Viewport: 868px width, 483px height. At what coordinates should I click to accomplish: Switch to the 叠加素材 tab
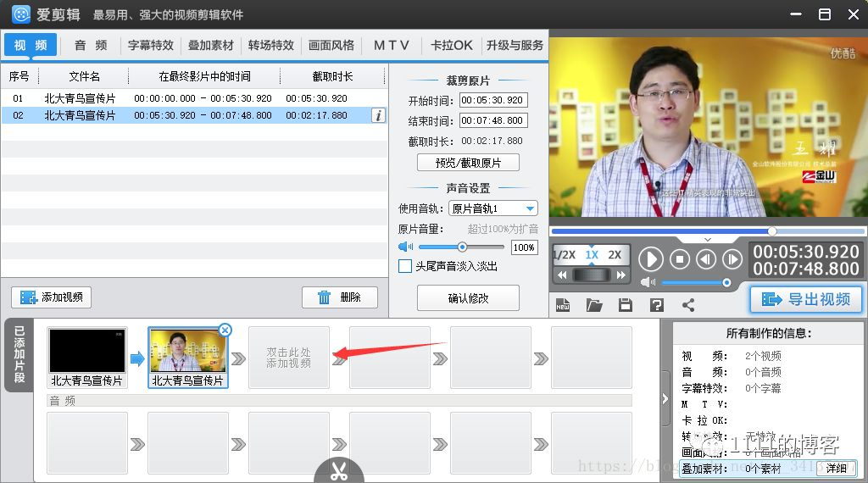(211, 45)
